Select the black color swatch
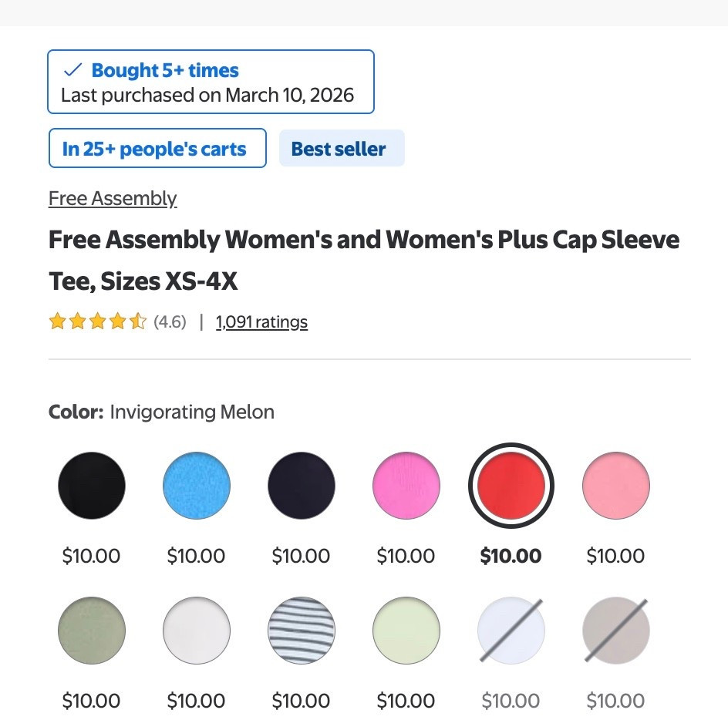728x720 pixels. [91, 485]
